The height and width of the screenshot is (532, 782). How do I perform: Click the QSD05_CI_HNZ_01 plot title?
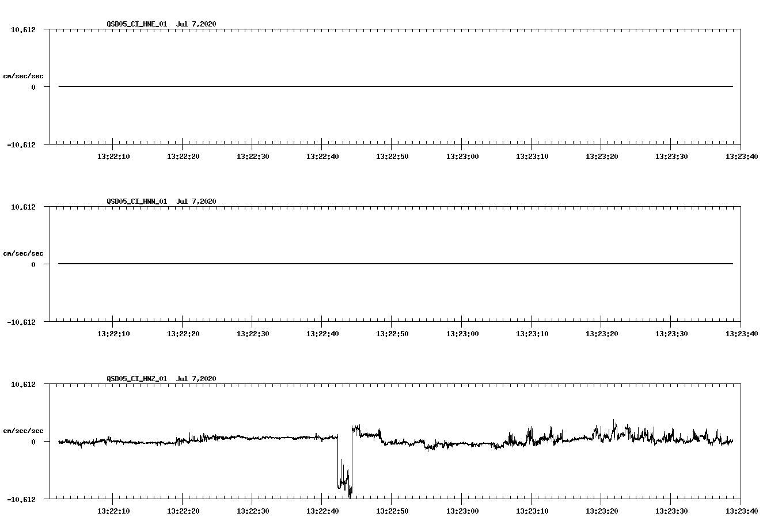(x=136, y=379)
